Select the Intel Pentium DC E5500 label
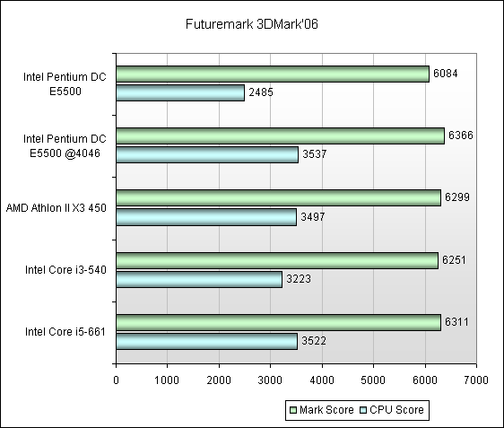Image resolution: width=504 pixels, height=428 pixels. click(65, 84)
